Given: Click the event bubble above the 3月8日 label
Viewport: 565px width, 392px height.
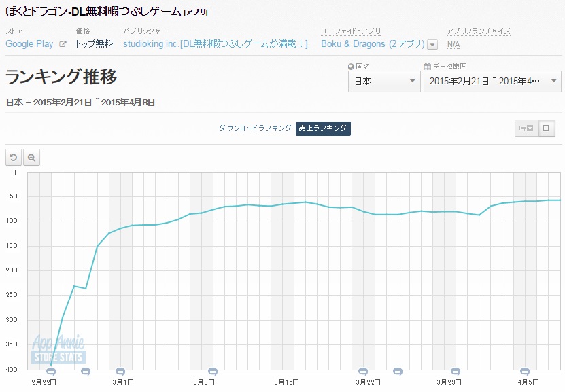Looking at the screenshot, I should tap(213, 372).
